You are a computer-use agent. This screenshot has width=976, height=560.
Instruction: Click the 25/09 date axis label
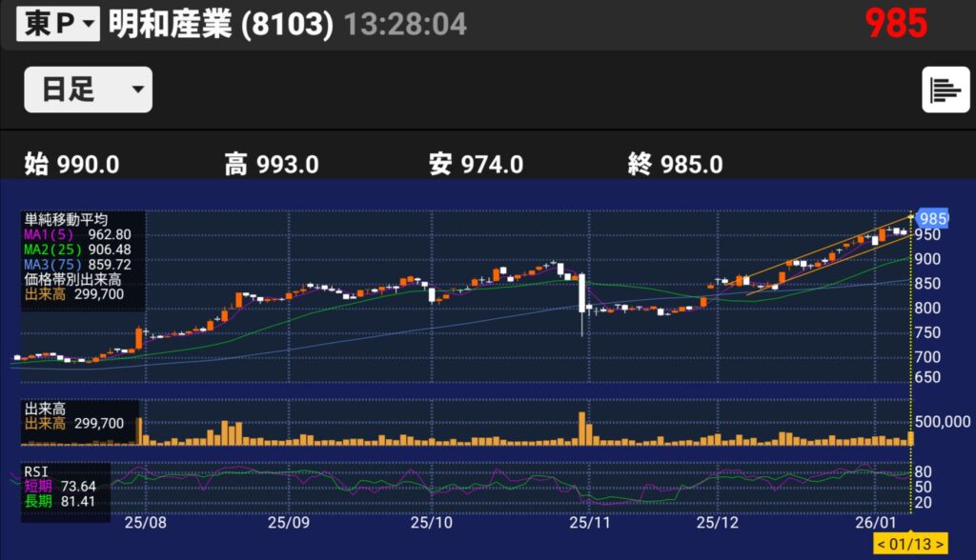289,523
